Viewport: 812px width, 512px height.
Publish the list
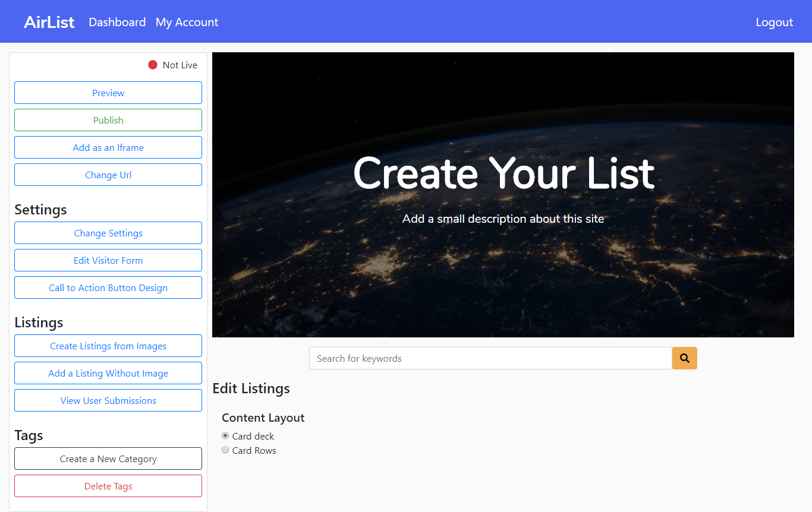pyautogui.click(x=108, y=120)
